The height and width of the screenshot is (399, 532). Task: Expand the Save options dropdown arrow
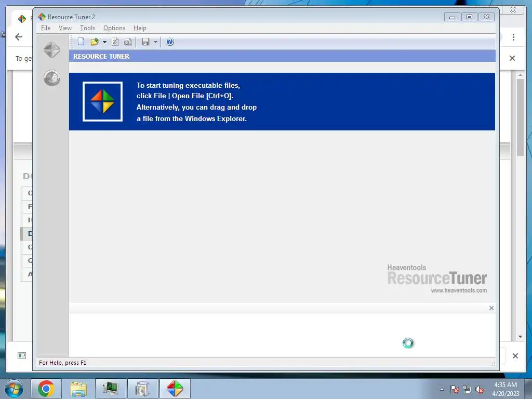click(155, 42)
